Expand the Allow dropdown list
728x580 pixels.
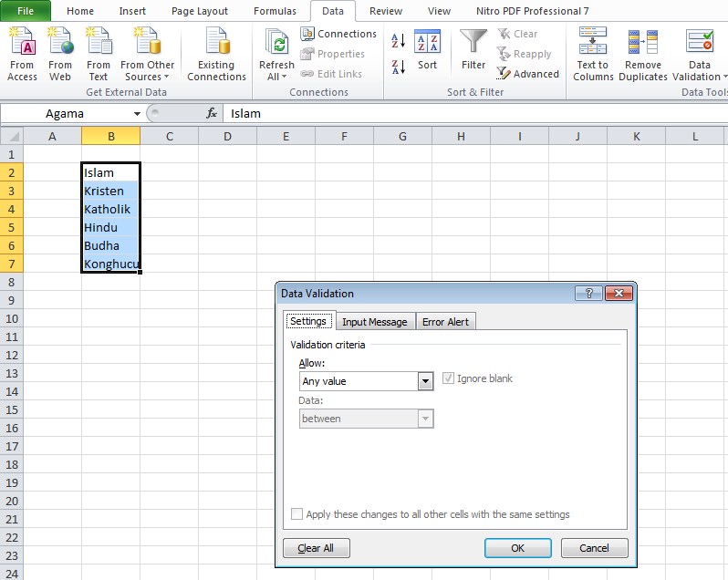(x=425, y=381)
